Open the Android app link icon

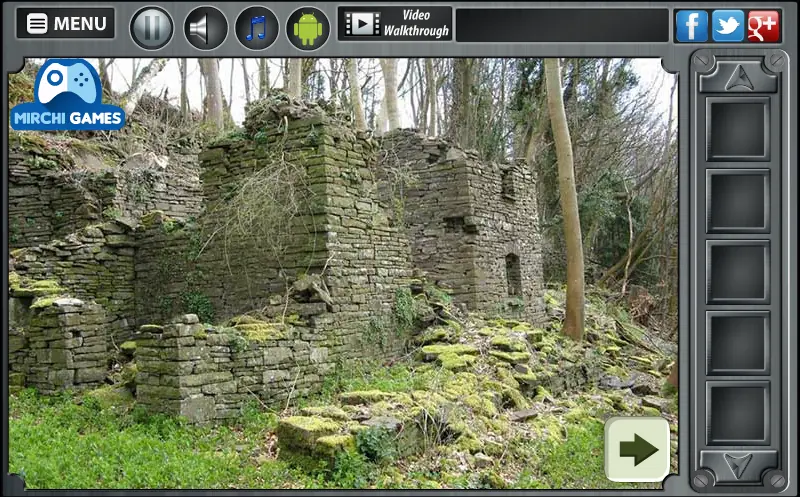click(308, 28)
